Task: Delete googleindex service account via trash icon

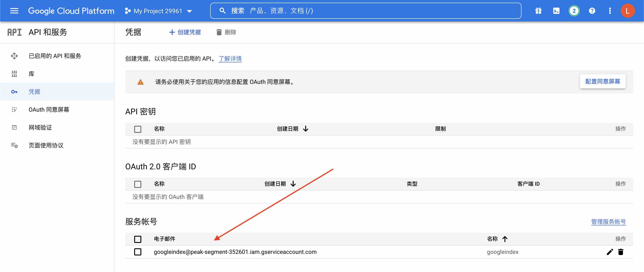Action: [x=621, y=252]
